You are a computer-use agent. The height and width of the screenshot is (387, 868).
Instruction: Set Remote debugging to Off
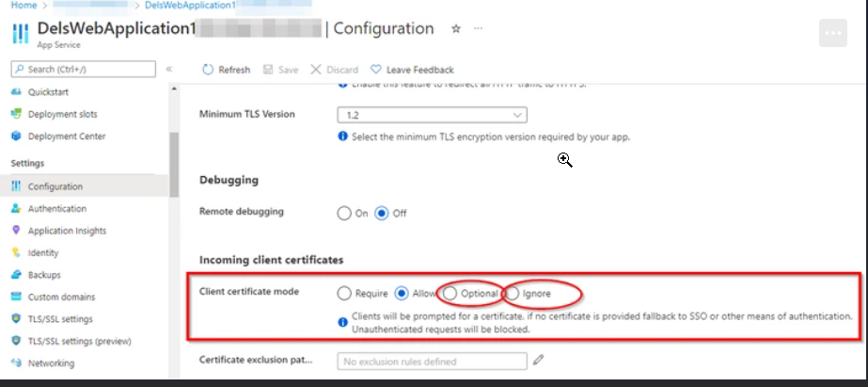[382, 214]
